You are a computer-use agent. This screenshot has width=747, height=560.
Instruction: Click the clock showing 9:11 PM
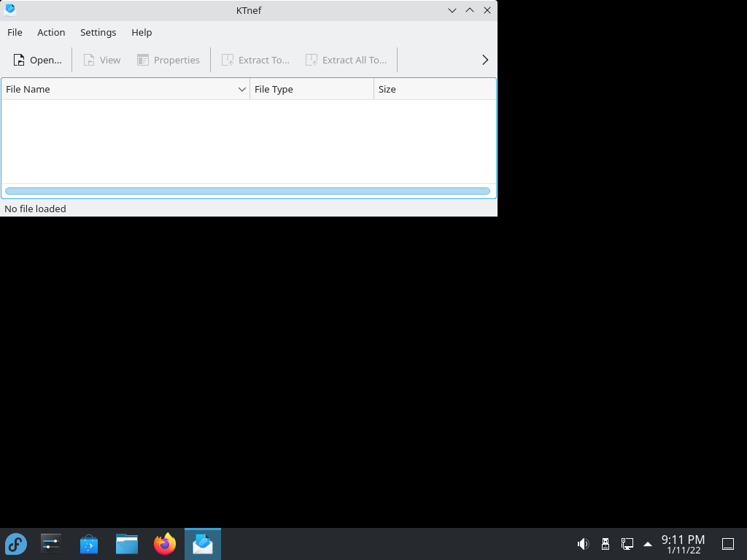pyautogui.click(x=683, y=544)
